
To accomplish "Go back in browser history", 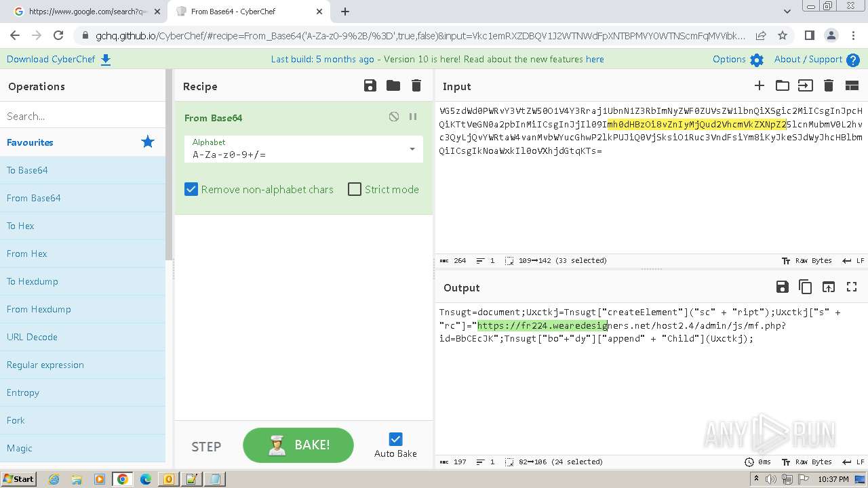I will (x=15, y=36).
